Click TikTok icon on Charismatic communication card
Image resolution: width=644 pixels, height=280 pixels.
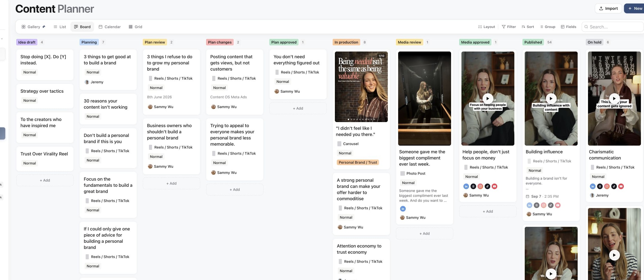tap(614, 186)
